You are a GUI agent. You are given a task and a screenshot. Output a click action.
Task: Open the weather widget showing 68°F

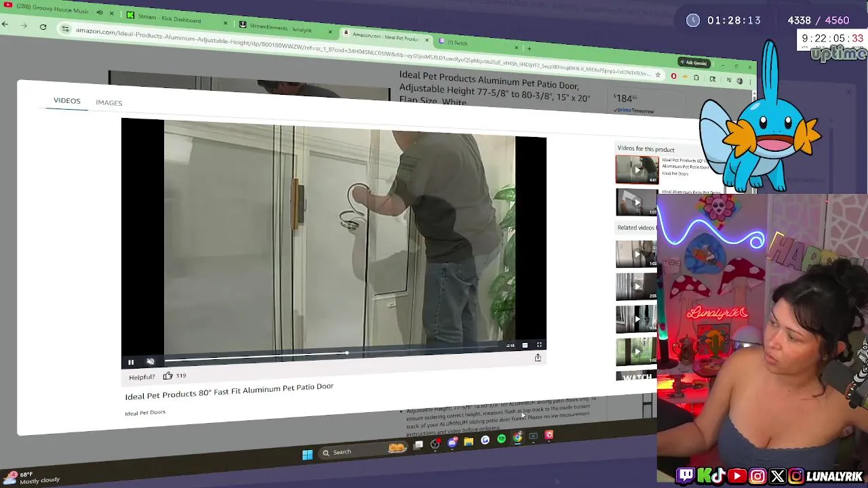coord(31,477)
